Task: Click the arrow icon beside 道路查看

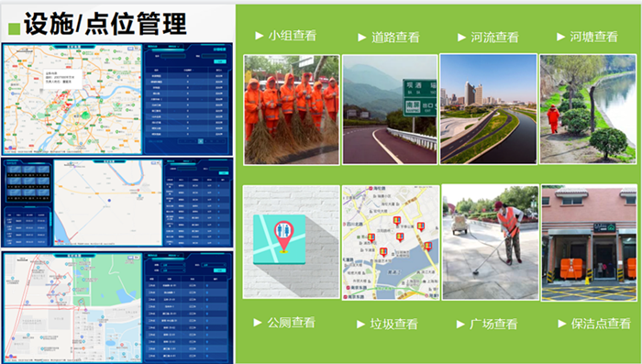Action: pos(362,38)
